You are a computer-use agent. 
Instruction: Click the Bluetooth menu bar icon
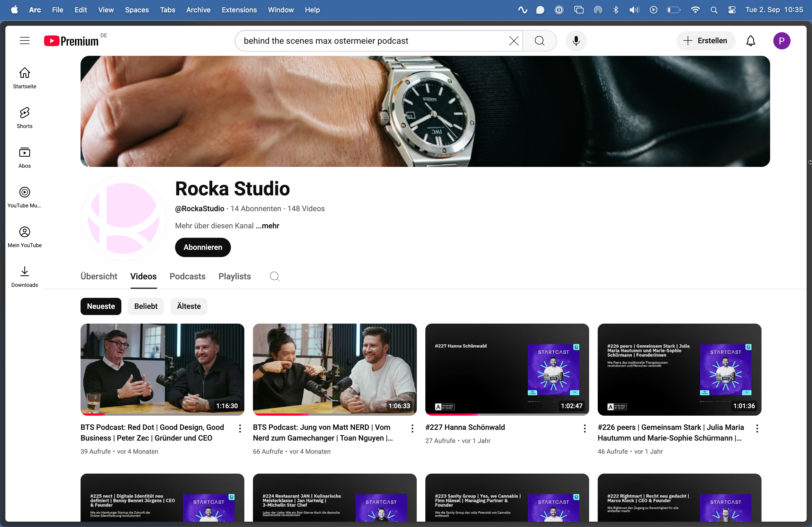[x=615, y=10]
